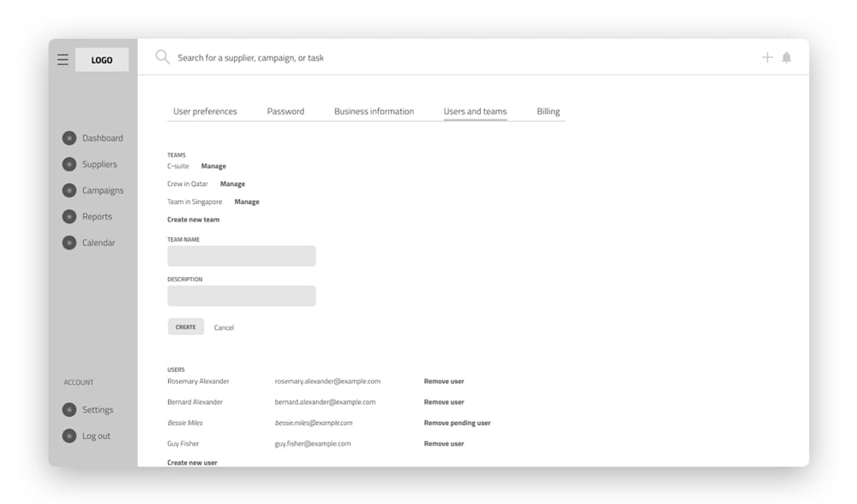Click the plus icon in the top bar
Image resolution: width=857 pixels, height=504 pixels.
click(x=767, y=57)
